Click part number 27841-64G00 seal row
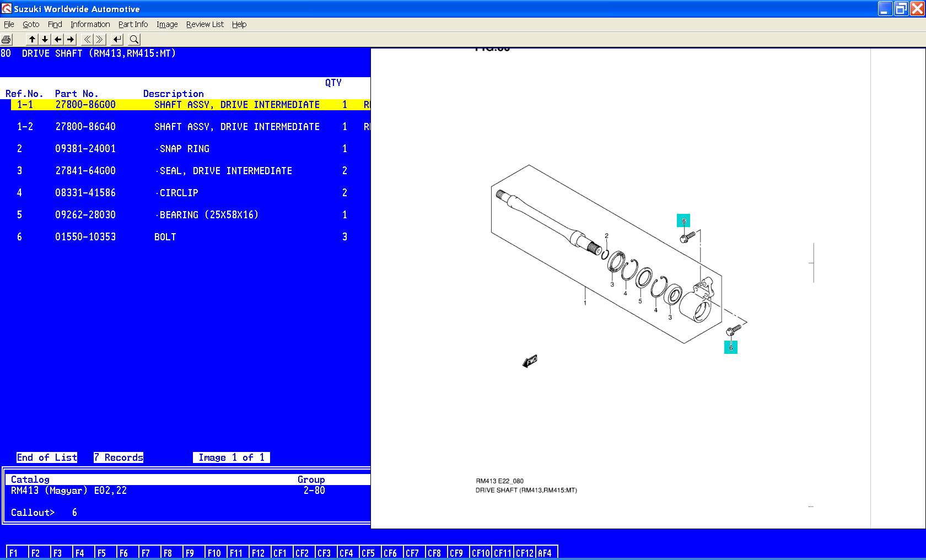 click(85, 171)
